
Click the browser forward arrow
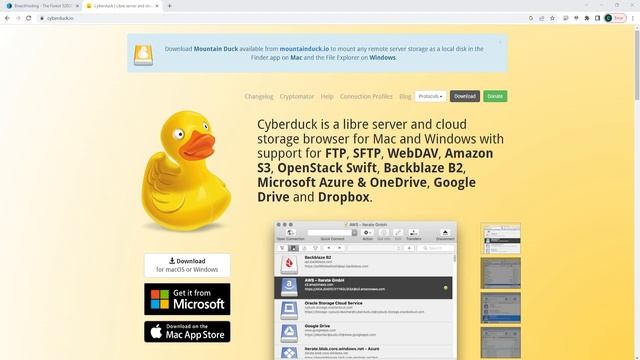pos(18,18)
